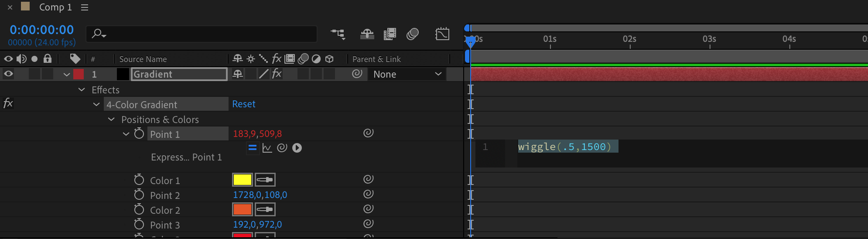Open the Comp 1 panel menu

coord(85,7)
